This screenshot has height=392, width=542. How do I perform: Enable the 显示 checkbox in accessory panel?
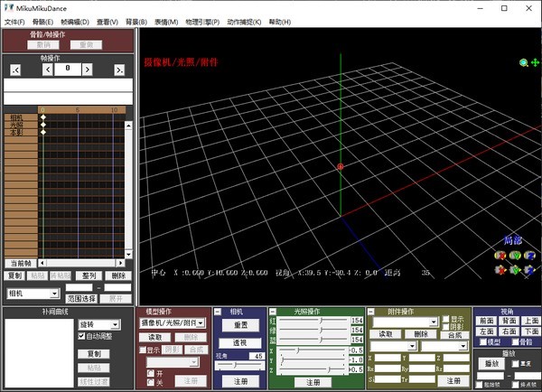coord(445,319)
